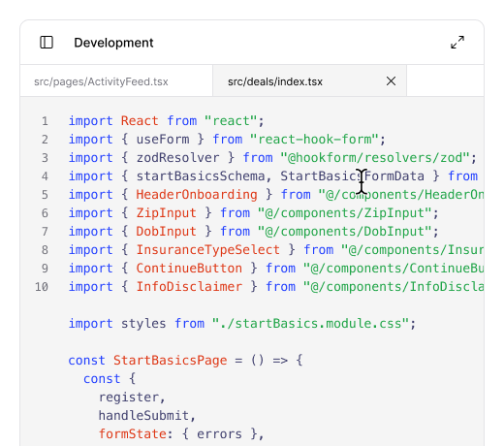Viewport: 504px width, 446px height.
Task: Click "@/components/ZipInput" string on line 6
Action: coord(344,213)
